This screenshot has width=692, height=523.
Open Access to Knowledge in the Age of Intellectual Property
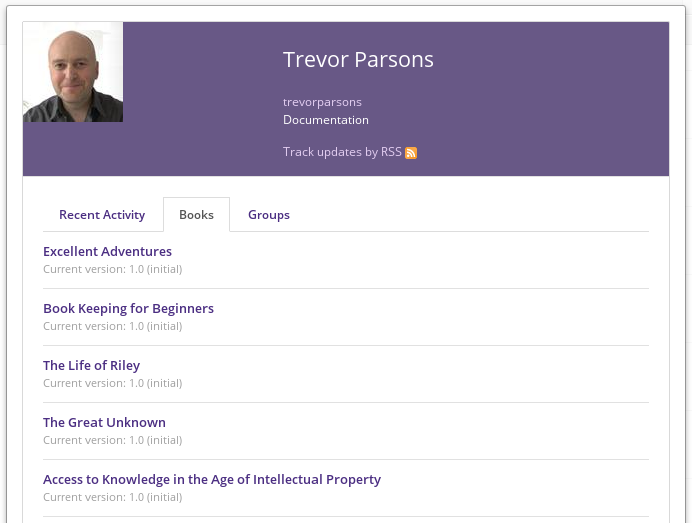(212, 479)
